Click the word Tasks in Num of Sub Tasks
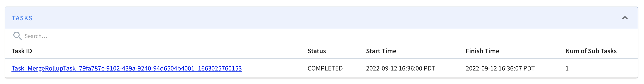 tap(609, 51)
